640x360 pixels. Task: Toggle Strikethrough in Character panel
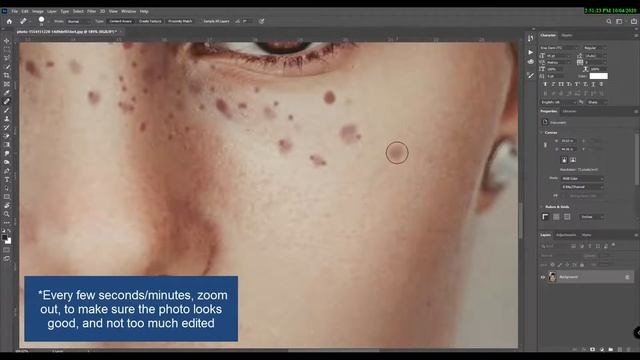point(601,84)
